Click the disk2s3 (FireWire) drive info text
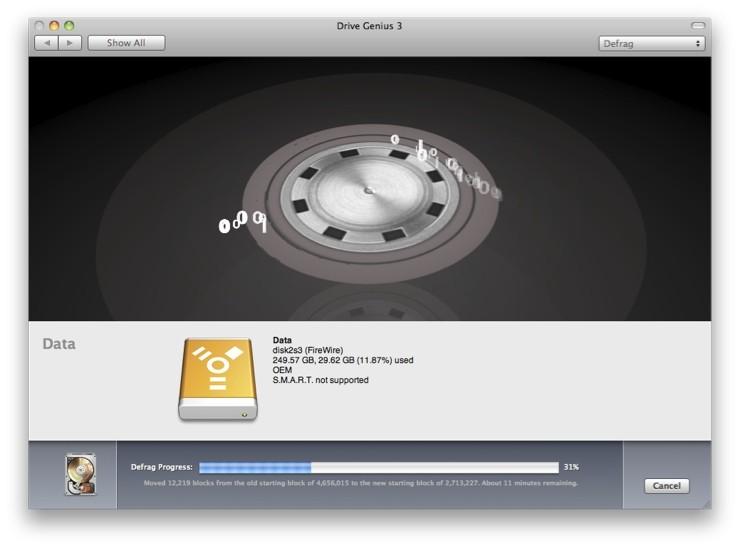 click(308, 350)
